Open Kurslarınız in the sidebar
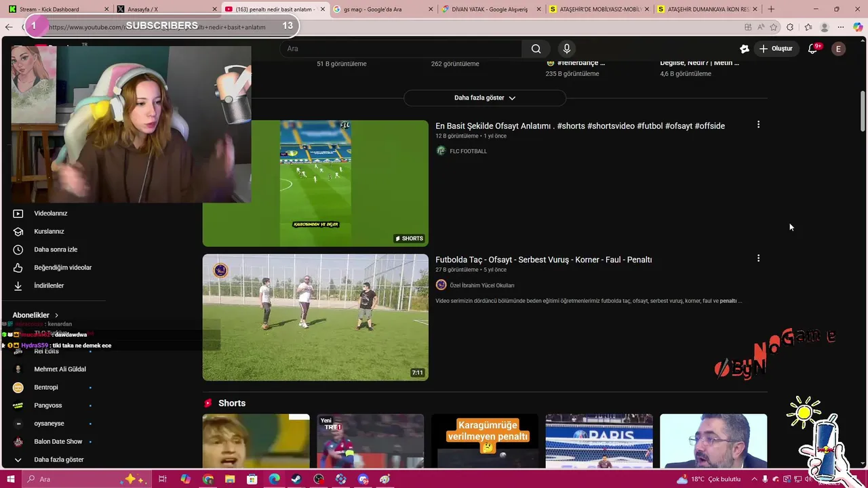Screen dimensions: 868x488 coord(49,231)
